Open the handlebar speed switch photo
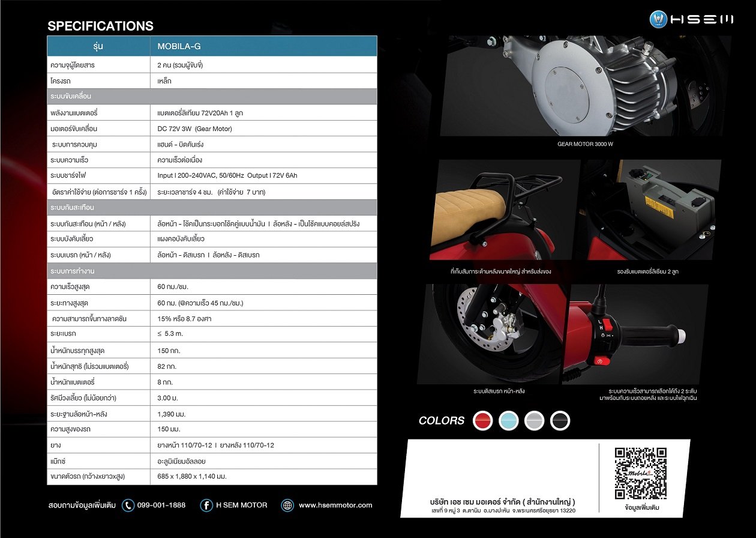The image size is (756, 538). (636, 334)
